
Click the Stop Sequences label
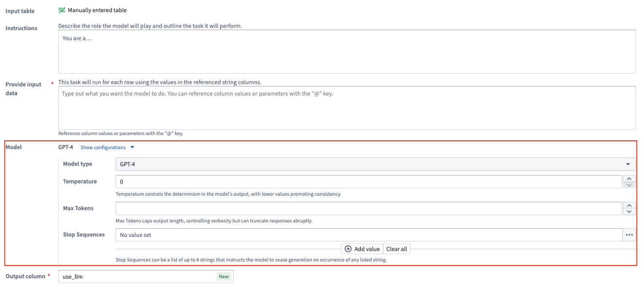84,235
